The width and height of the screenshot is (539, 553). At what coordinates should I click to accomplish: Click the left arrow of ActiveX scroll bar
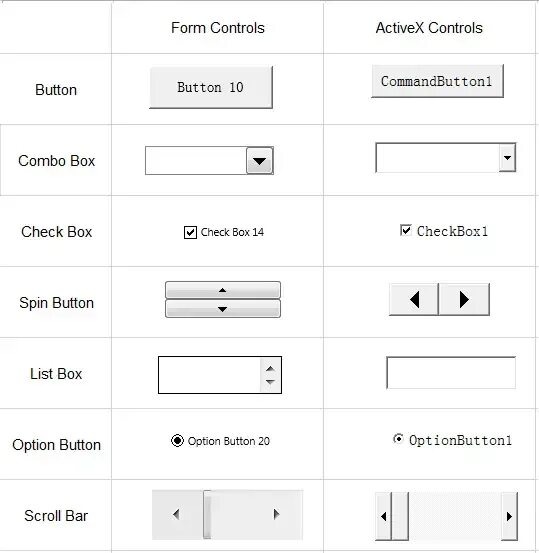coord(383,516)
